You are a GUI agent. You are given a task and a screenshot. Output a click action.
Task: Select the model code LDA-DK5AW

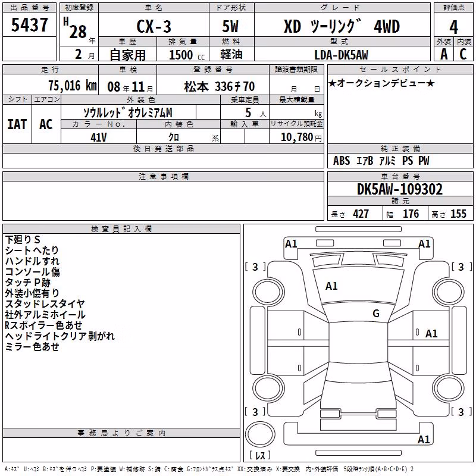point(342,55)
